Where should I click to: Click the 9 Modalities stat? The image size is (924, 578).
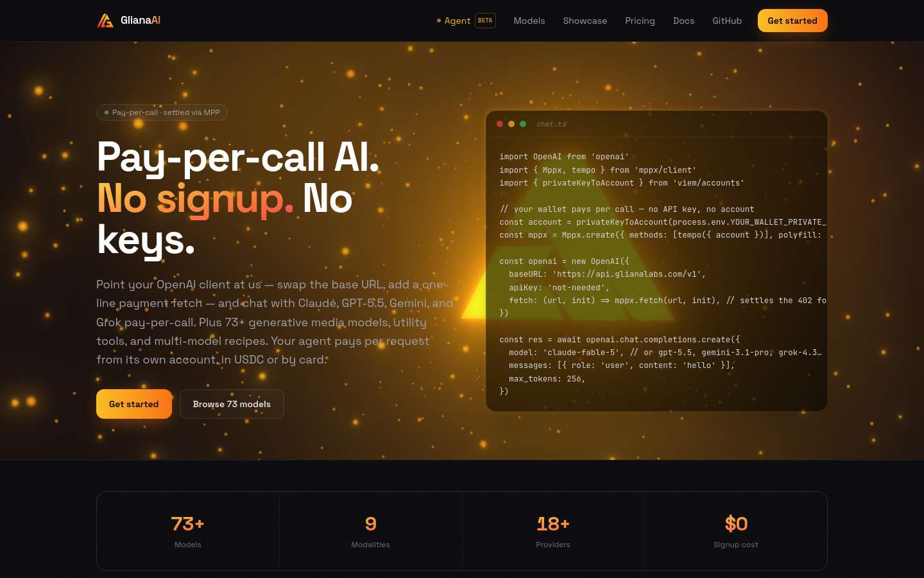[371, 531]
